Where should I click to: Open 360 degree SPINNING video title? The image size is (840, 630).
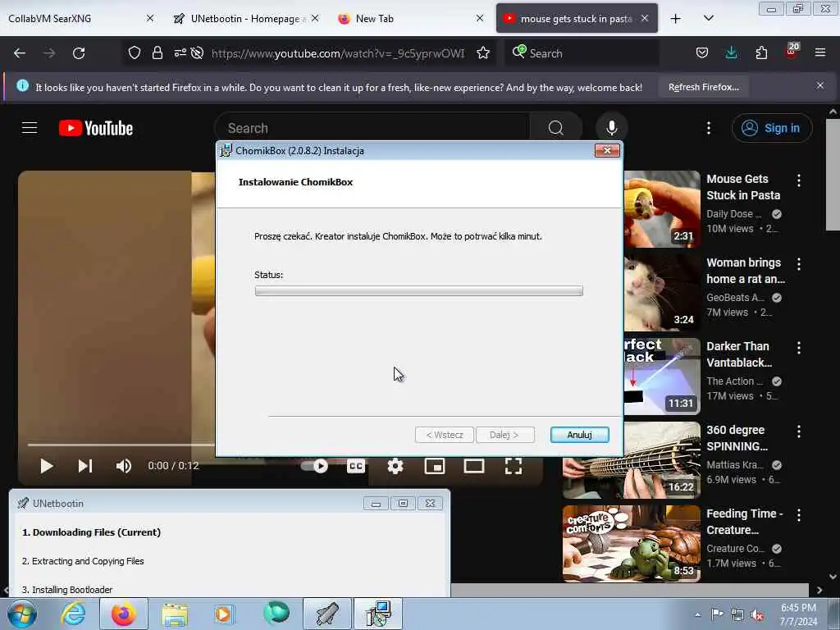tap(737, 438)
